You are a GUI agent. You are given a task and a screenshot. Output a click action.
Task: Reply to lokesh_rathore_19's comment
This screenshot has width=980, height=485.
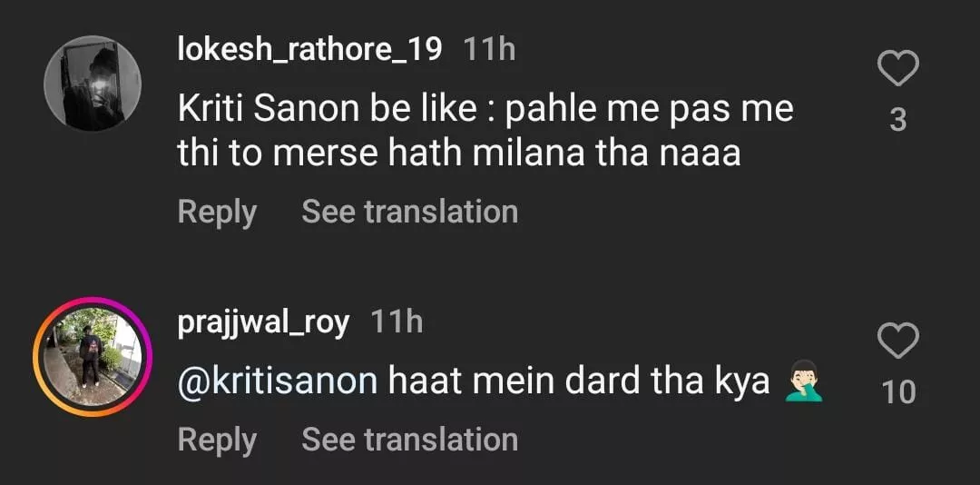pos(217,212)
